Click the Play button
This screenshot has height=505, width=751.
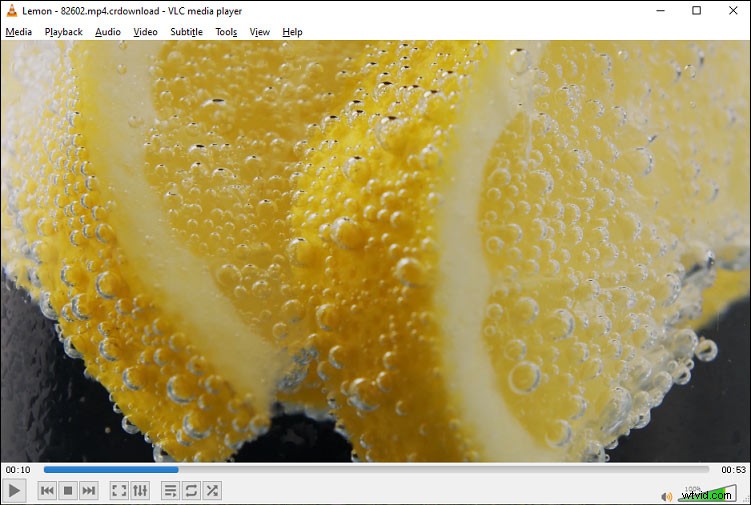(14, 491)
